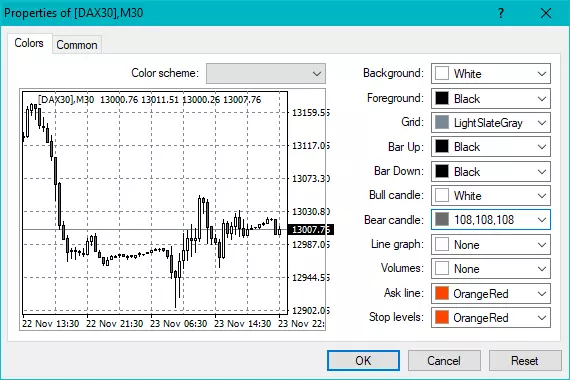Open the Line graph color dropdown
The image size is (570, 380).
tap(491, 244)
